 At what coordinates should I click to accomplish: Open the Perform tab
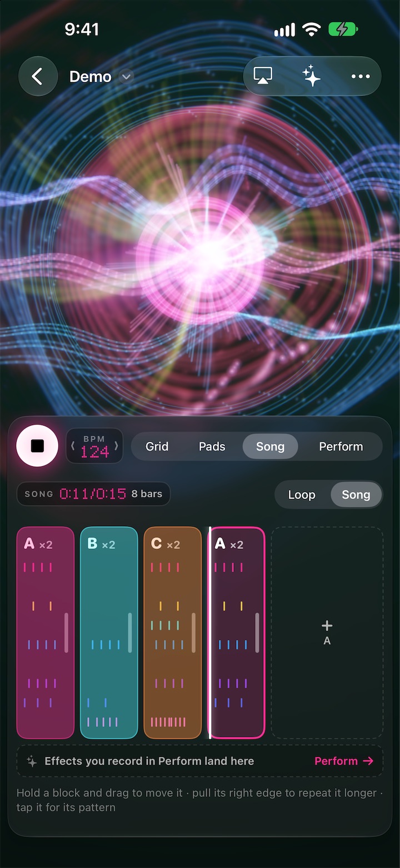(x=341, y=447)
